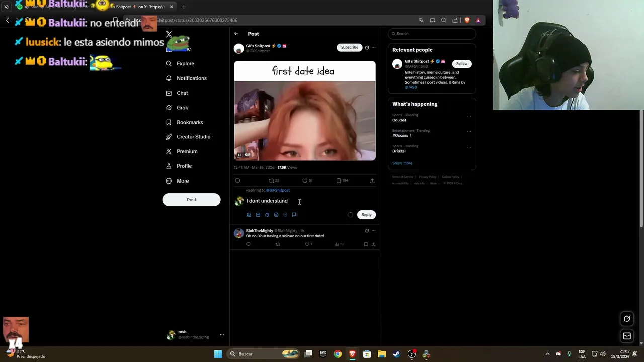The image size is (644, 362).
Task: Expand the More menu in sidebar
Action: (x=177, y=181)
